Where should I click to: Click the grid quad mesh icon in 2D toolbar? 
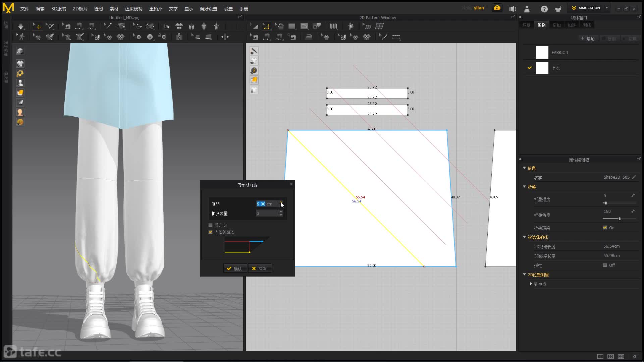[379, 26]
